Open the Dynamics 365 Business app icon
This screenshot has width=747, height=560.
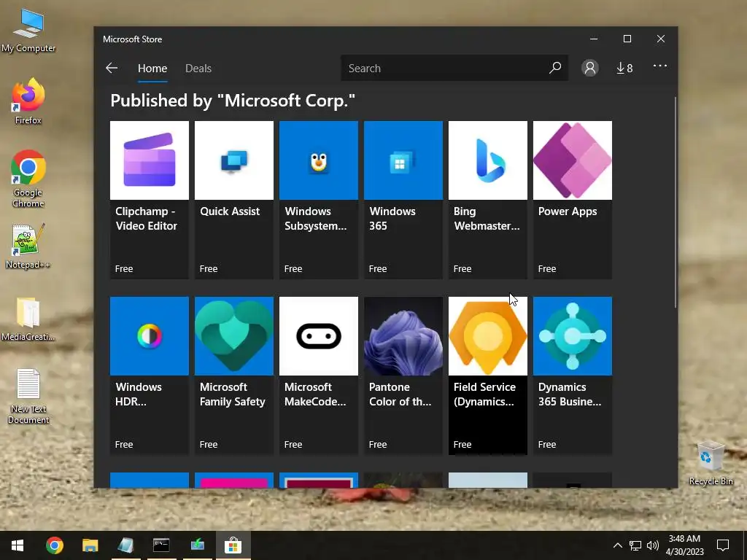coord(573,335)
